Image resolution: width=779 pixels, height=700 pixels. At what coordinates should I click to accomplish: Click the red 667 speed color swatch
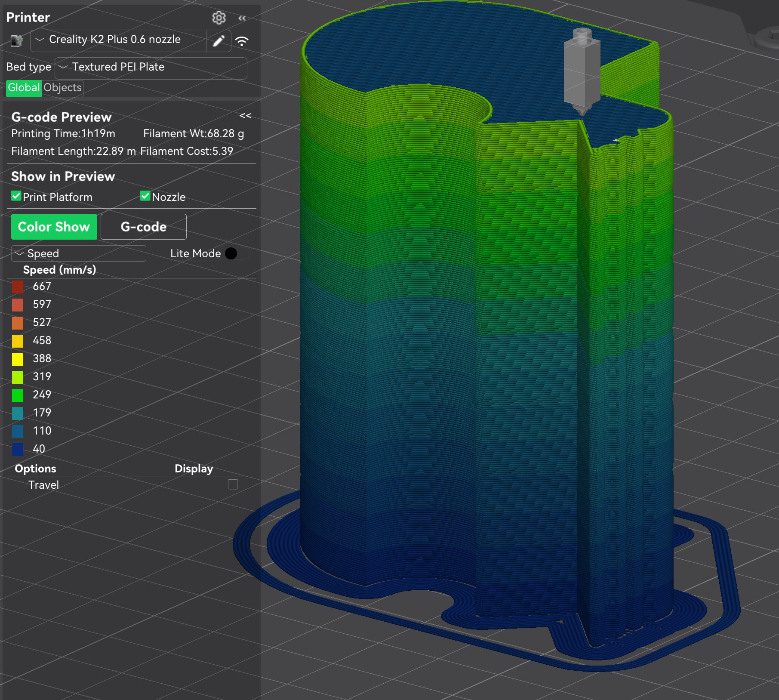pyautogui.click(x=18, y=287)
